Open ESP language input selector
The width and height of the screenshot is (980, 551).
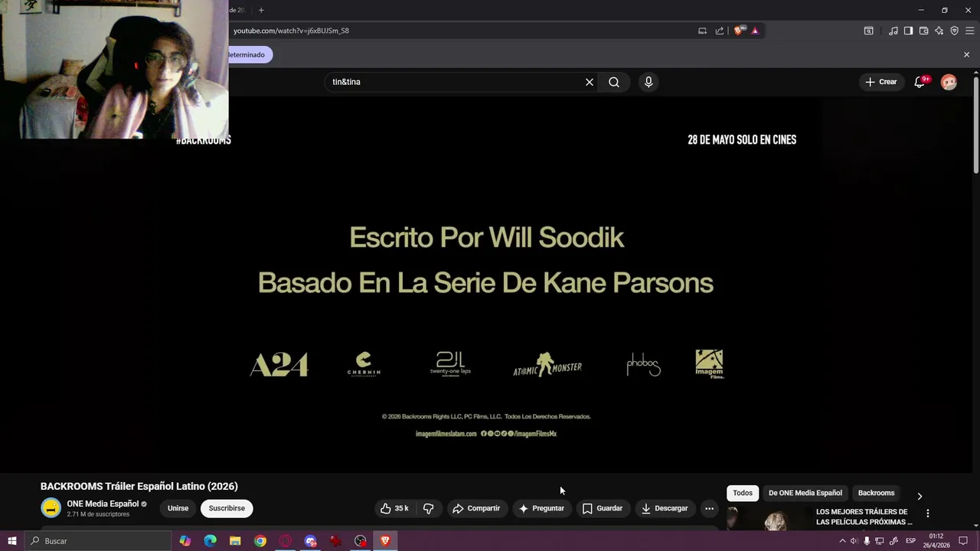[x=910, y=541]
